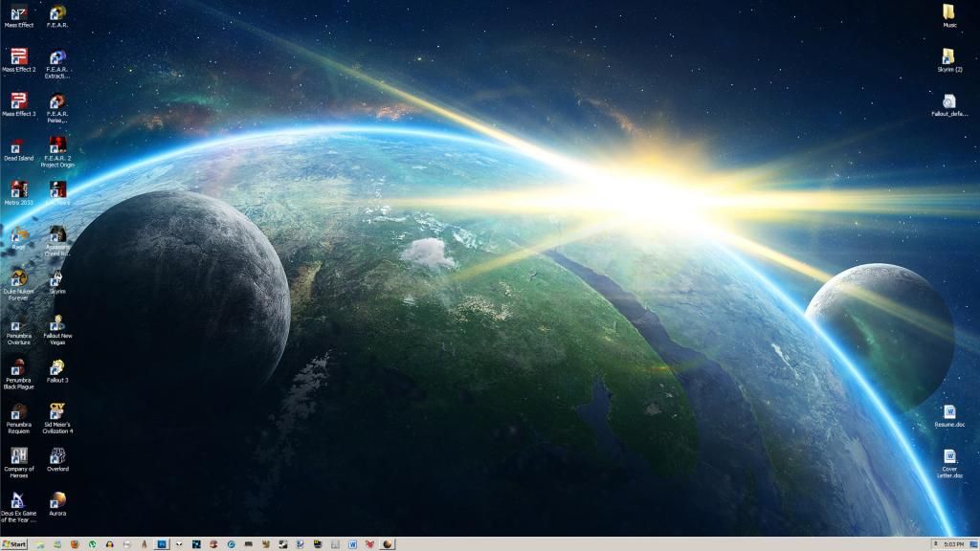The height and width of the screenshot is (551, 980).
Task: Select the Duke Nukem Forever icon
Action: click(x=18, y=278)
